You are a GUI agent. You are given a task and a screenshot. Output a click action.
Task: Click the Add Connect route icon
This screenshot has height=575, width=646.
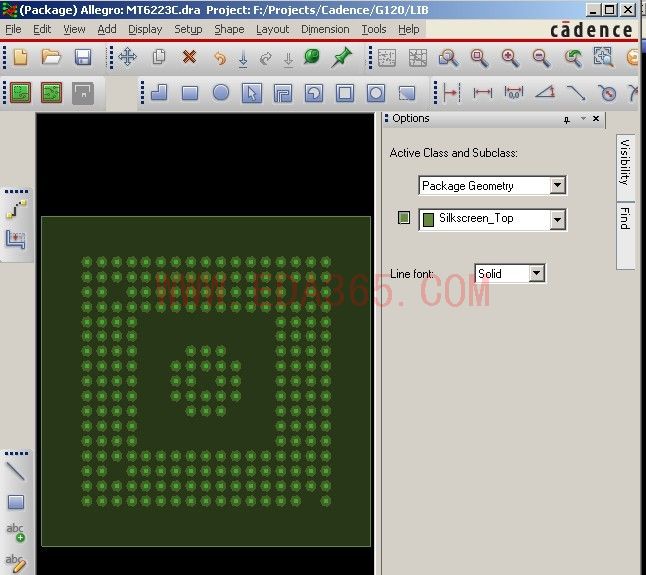coord(16,209)
